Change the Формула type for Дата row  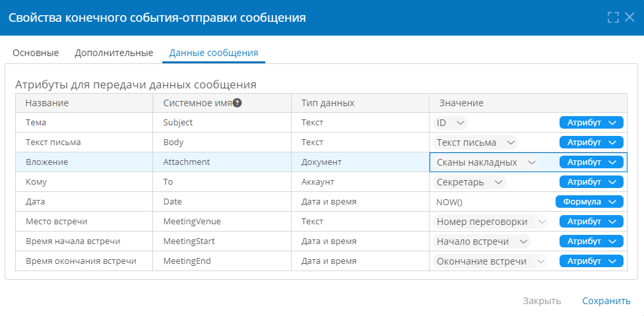[589, 201]
